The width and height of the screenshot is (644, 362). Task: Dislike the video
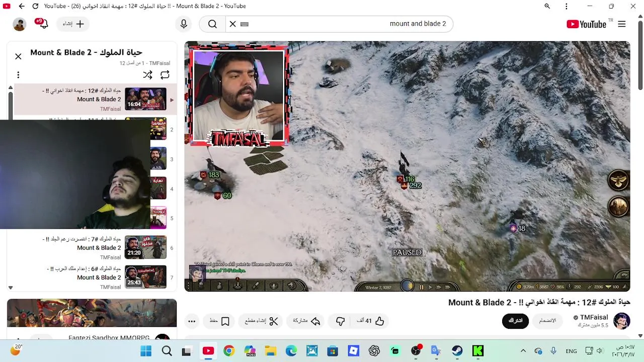[x=341, y=321]
